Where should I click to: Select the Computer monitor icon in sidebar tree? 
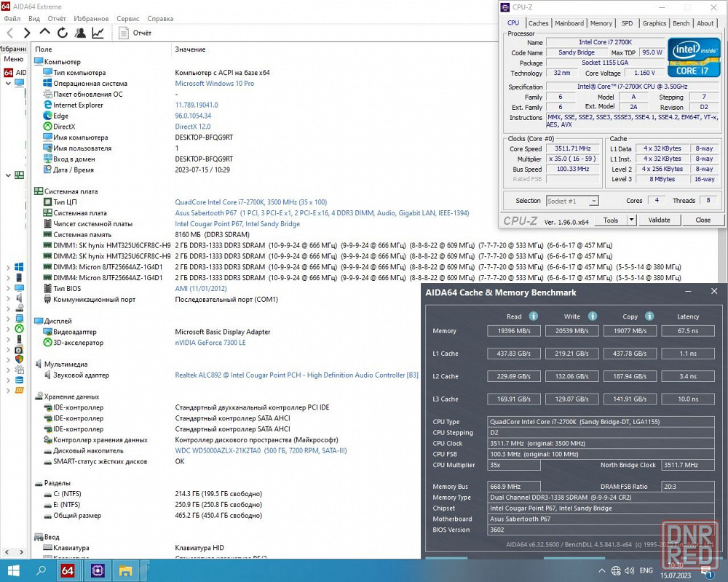pos(19,83)
